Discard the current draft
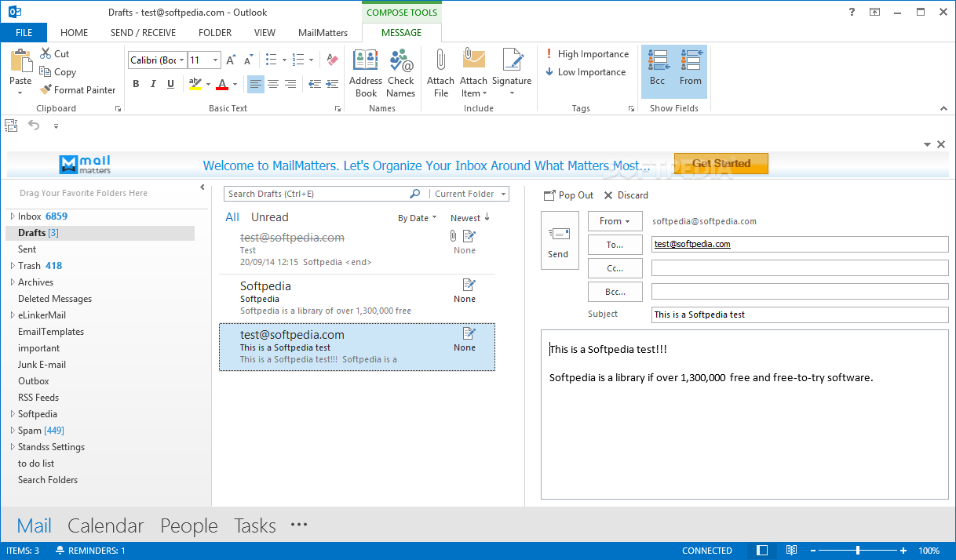Screen dimensions: 956x560 click(x=626, y=195)
